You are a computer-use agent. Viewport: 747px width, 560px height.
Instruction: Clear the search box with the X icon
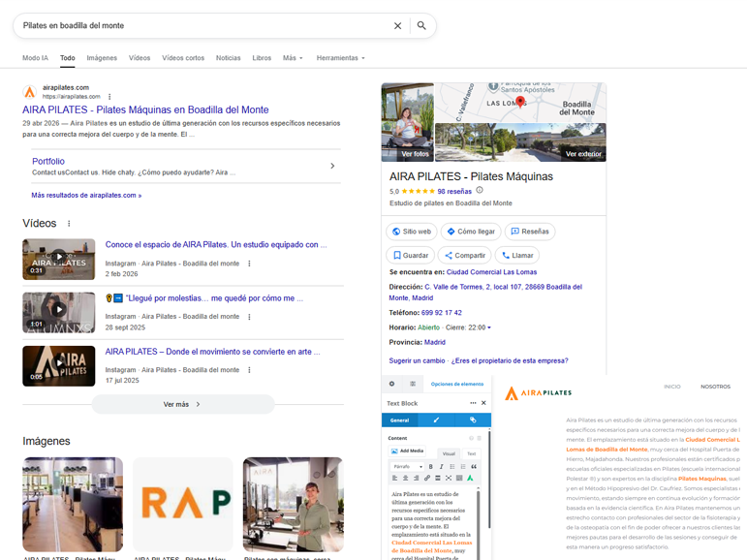(x=397, y=26)
